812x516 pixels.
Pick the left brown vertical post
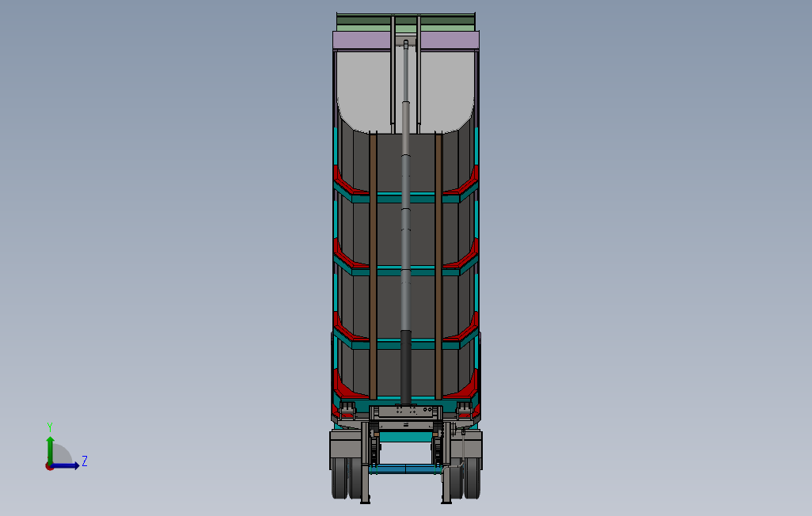[x=373, y=266]
